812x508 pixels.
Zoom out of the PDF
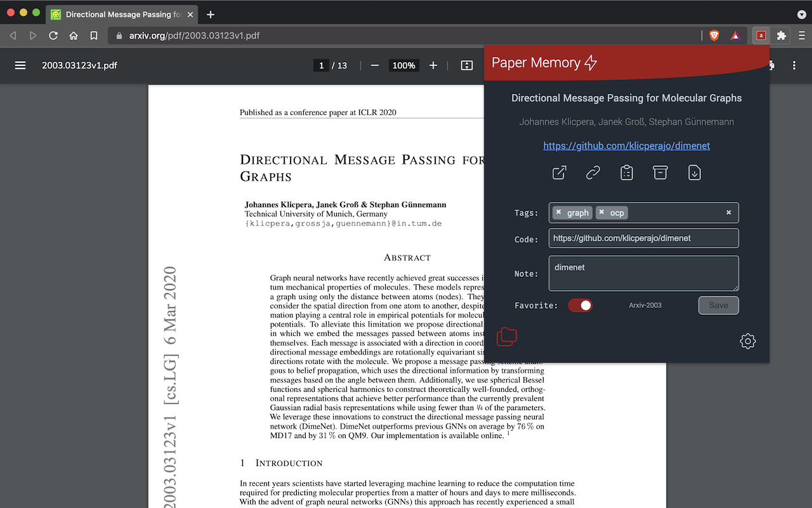pos(375,65)
